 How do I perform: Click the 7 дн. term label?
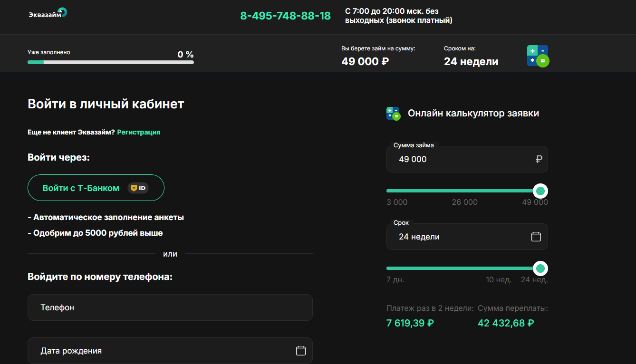click(395, 280)
